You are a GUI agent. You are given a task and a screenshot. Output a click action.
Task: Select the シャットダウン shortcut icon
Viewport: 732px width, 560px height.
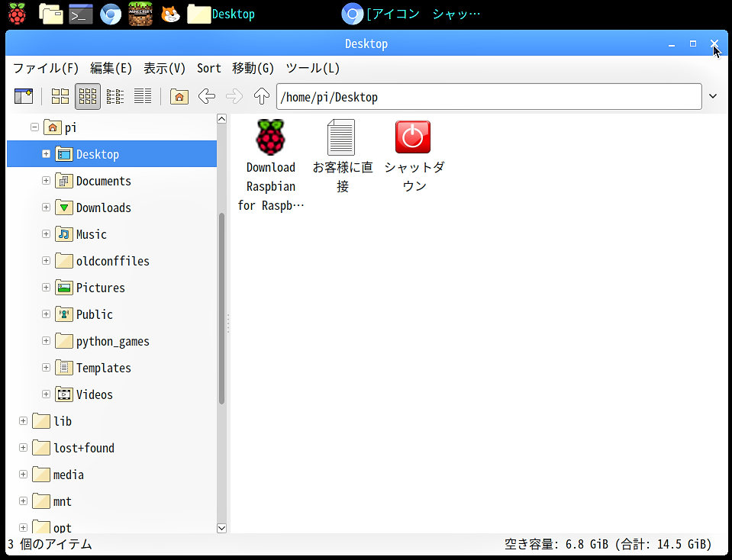coord(413,137)
